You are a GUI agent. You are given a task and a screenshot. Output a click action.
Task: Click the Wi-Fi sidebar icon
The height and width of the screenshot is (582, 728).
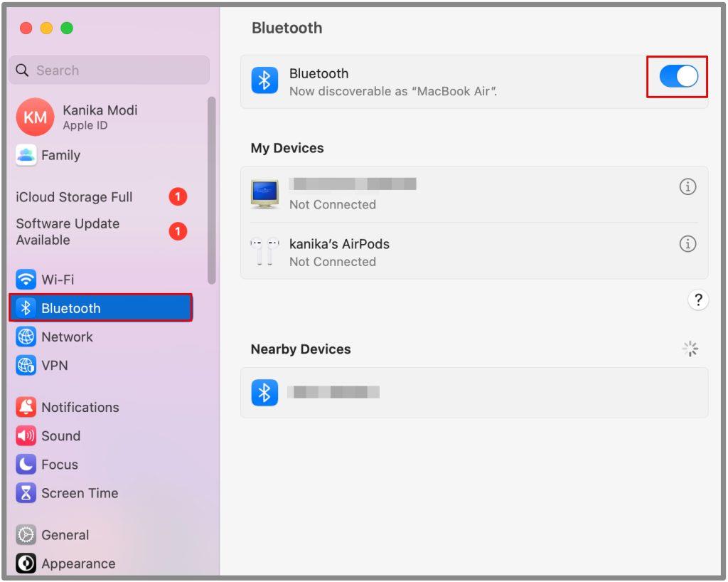tap(26, 280)
